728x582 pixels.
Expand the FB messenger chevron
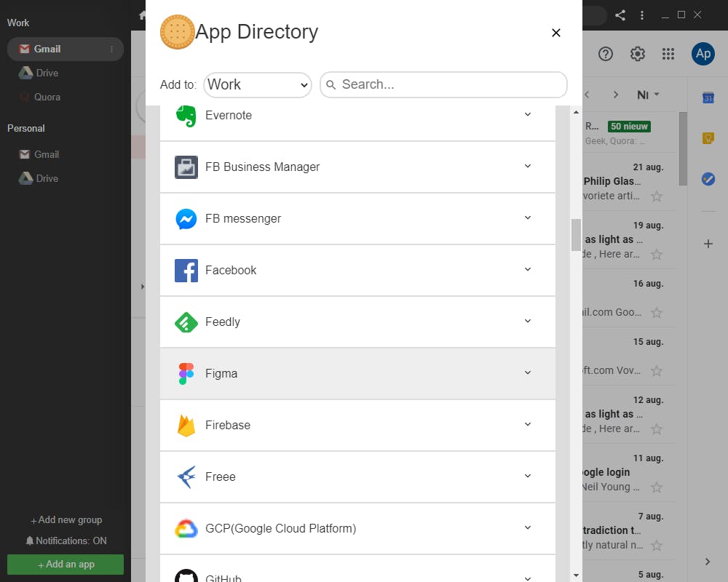pyautogui.click(x=527, y=218)
